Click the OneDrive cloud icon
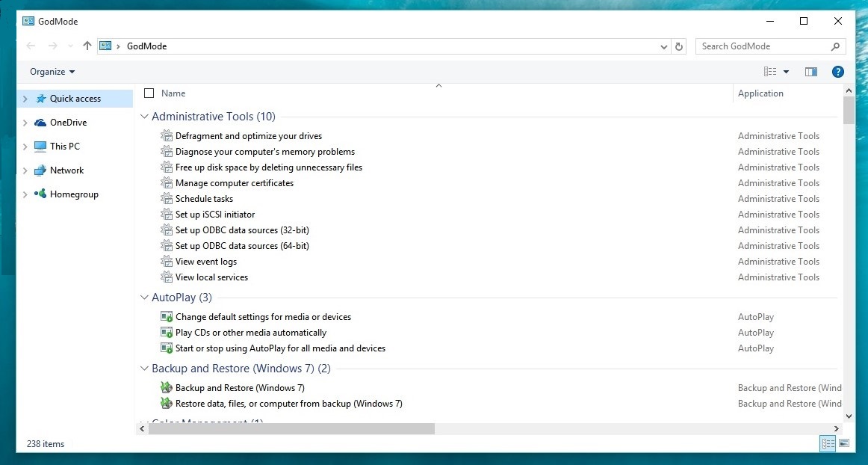The height and width of the screenshot is (465, 868). 40,123
